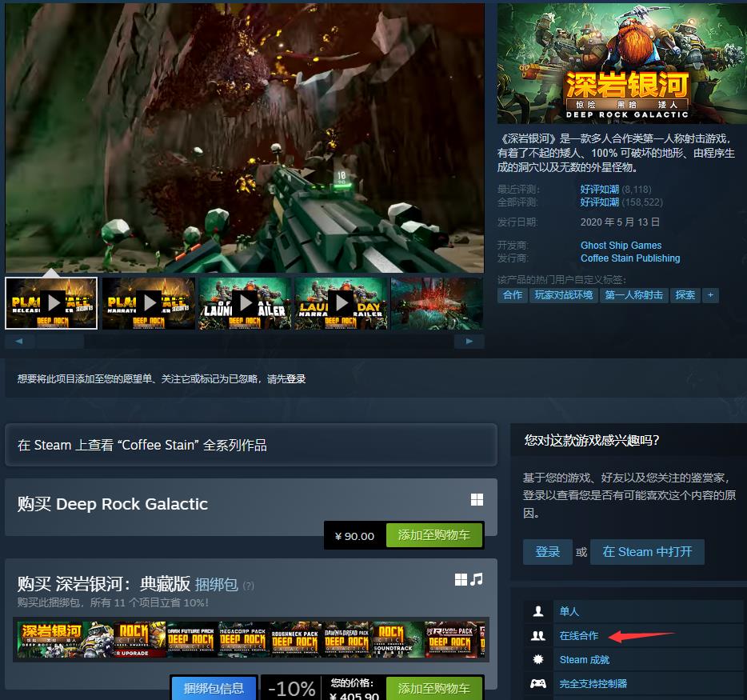Add Deep Rock Galactic ¥90.00 to cart
The width and height of the screenshot is (747, 700).
click(434, 535)
